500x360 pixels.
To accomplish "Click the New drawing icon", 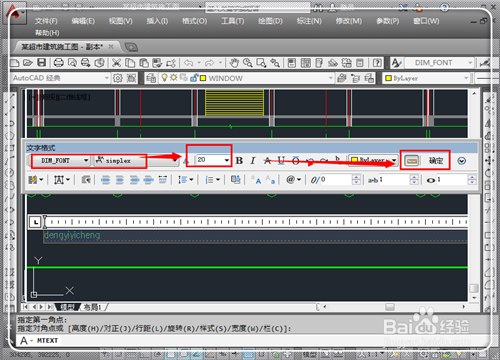I will [x=15, y=63].
